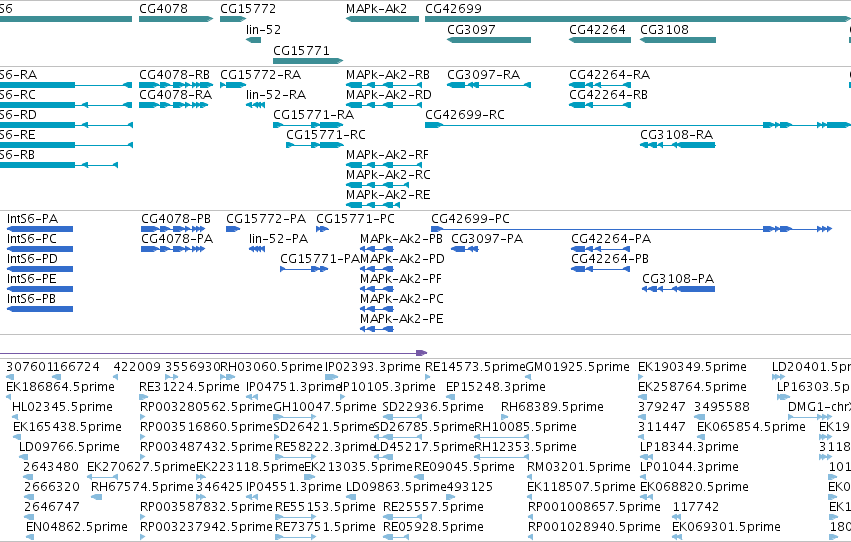Click protein MAPk-Ak2-PB
851x542 pixels.
[377, 249]
